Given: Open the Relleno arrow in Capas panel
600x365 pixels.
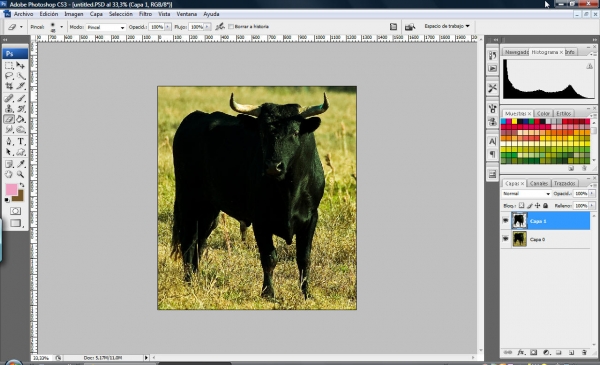Looking at the screenshot, I should click(592, 205).
